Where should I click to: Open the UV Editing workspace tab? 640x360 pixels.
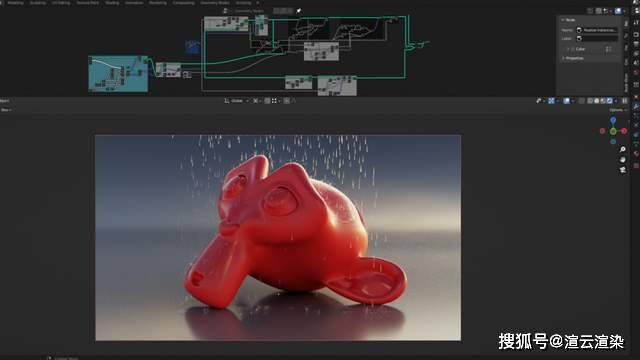click(x=61, y=2)
